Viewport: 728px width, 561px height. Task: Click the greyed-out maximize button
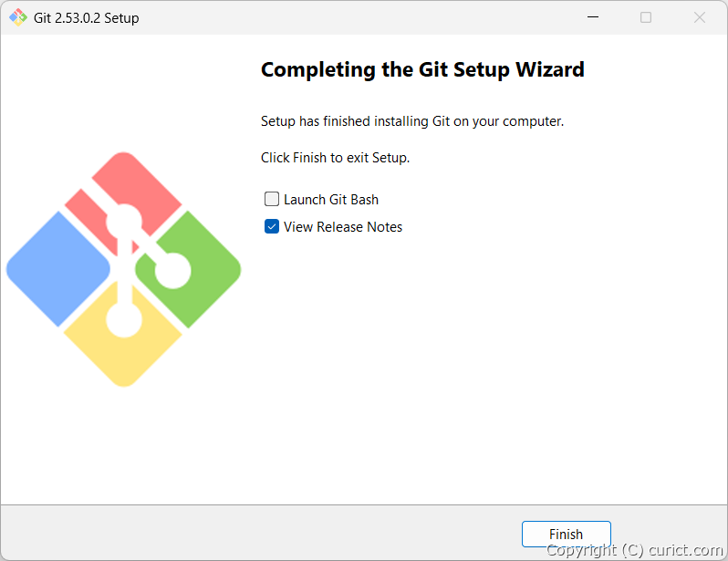[x=646, y=17]
